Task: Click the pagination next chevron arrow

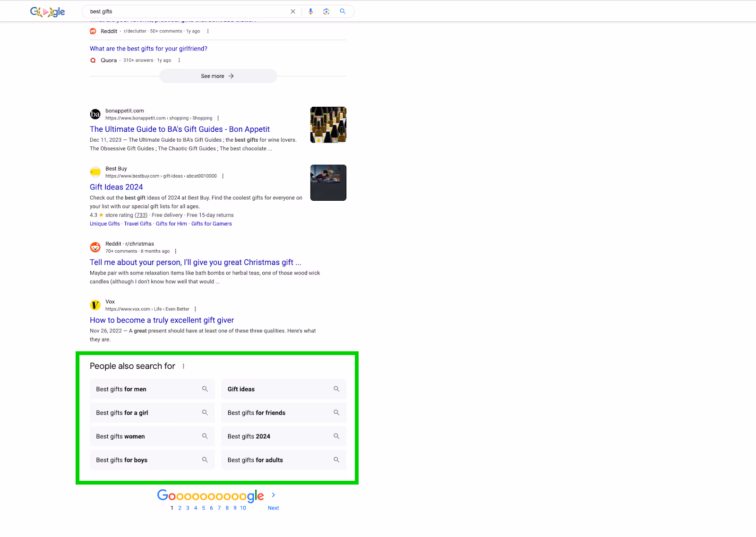Action: coord(274,495)
